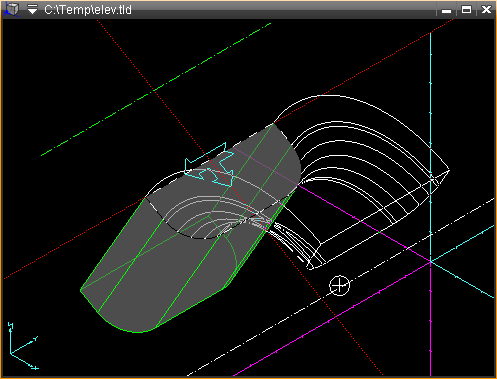Minimize the elev.tld document window
Screen dimensions: 497x379
click(446, 10)
